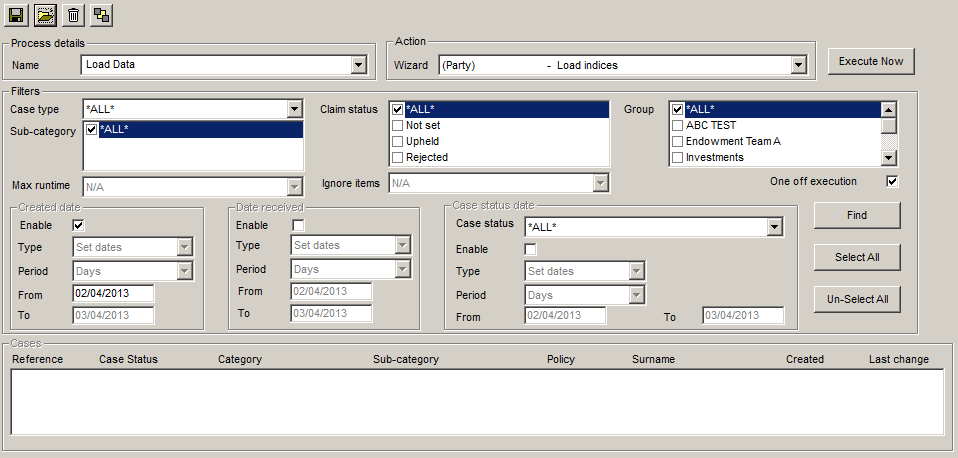
Task: Open the Max runtime dropdown
Action: pyautogui.click(x=294, y=186)
